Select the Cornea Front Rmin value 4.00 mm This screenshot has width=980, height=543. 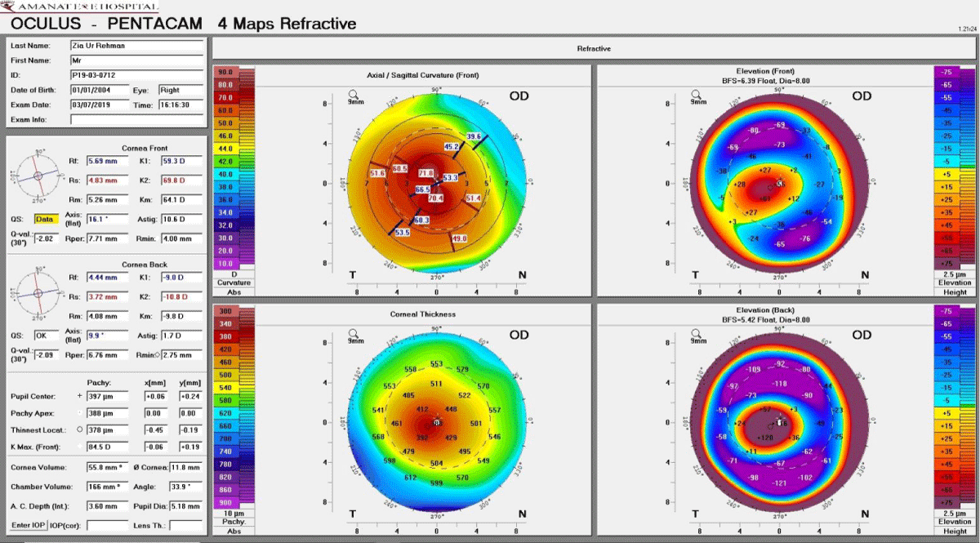(181, 238)
